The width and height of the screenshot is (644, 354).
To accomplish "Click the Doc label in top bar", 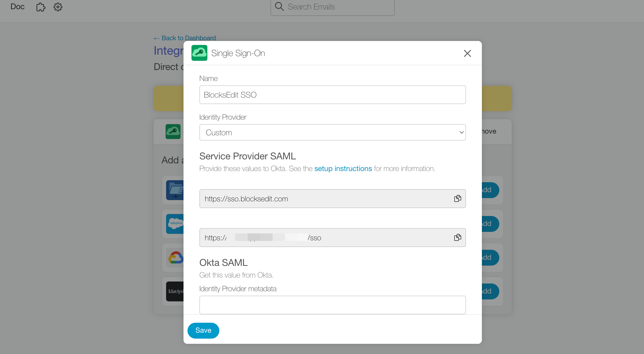I will click(x=17, y=6).
